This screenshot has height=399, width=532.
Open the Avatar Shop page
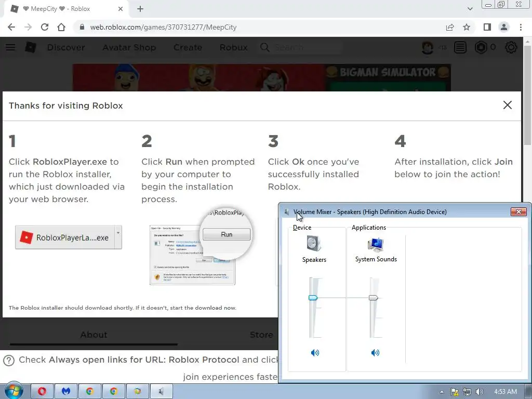129,47
